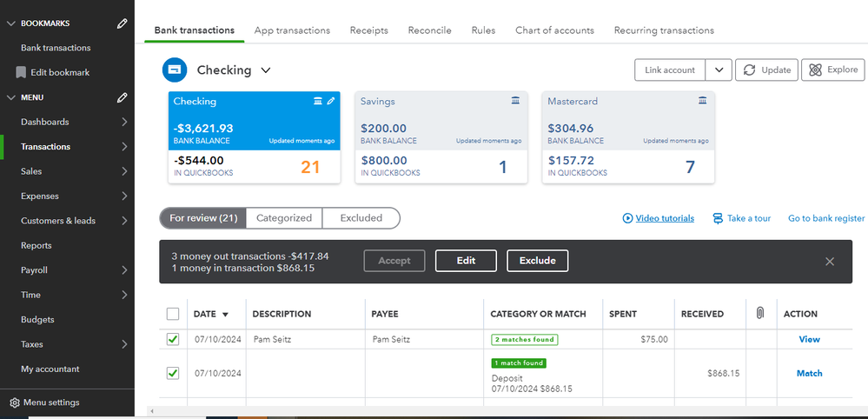The width and height of the screenshot is (868, 419).
Task: Click the pencil edit icon beside MENU
Action: coord(123,97)
